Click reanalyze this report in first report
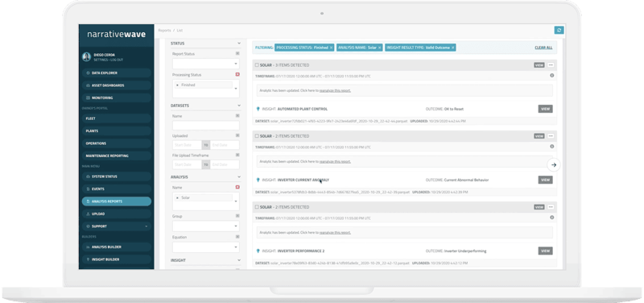 (335, 90)
